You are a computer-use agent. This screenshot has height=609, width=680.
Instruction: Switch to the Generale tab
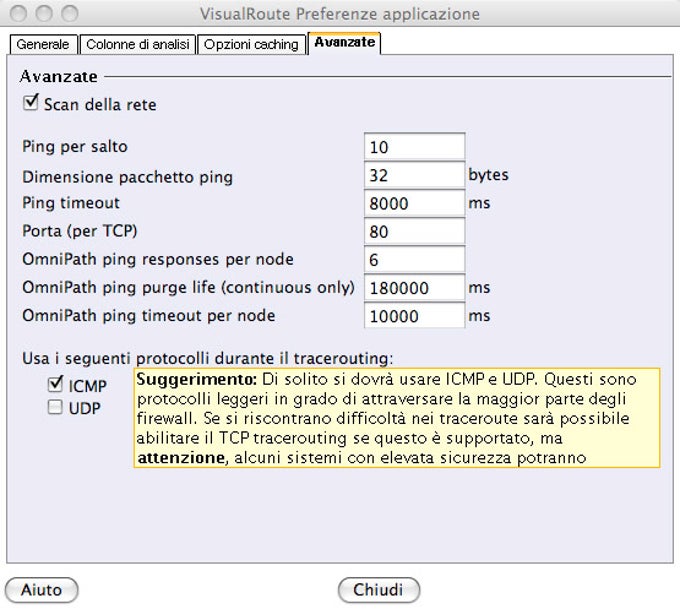pyautogui.click(x=43, y=44)
